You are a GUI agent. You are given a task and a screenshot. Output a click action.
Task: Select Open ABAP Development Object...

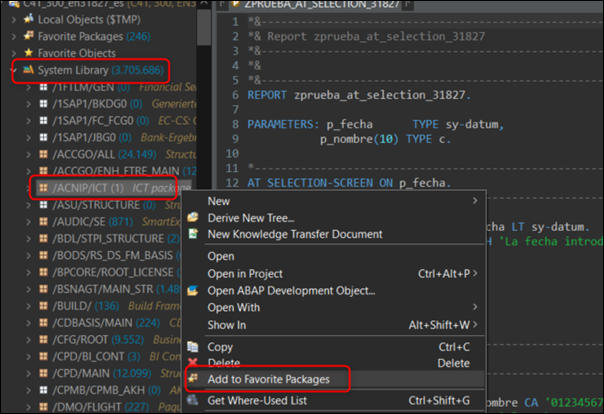pos(334,291)
